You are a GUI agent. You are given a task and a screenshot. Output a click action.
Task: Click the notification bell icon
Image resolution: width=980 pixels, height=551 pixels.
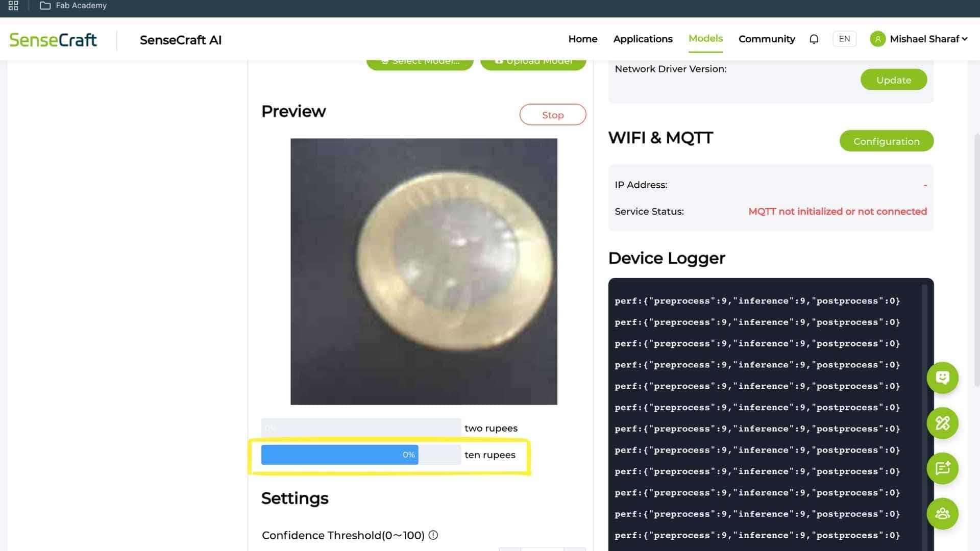click(x=814, y=39)
